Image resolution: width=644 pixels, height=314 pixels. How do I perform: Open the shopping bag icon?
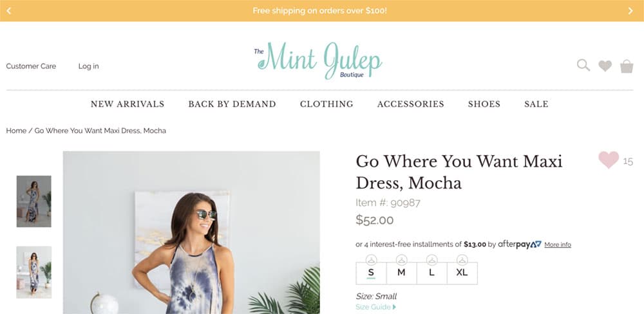point(627,66)
